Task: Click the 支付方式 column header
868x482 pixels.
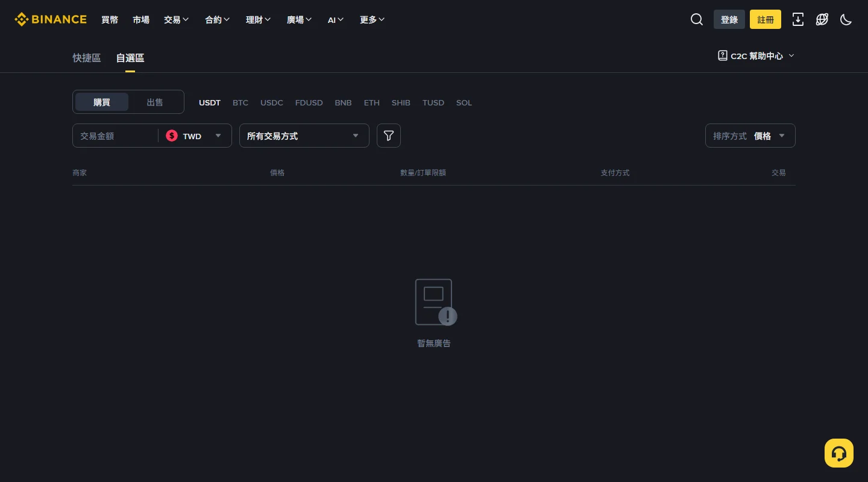Action: point(615,173)
